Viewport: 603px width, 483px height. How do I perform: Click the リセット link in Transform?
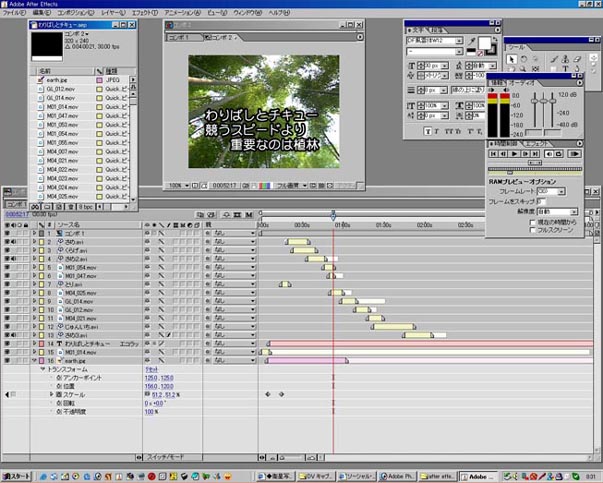point(152,369)
